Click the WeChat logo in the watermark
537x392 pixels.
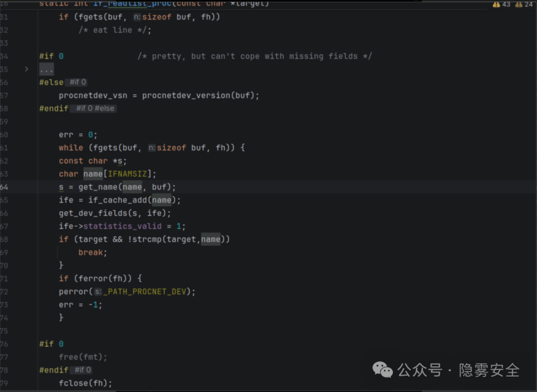(x=382, y=369)
